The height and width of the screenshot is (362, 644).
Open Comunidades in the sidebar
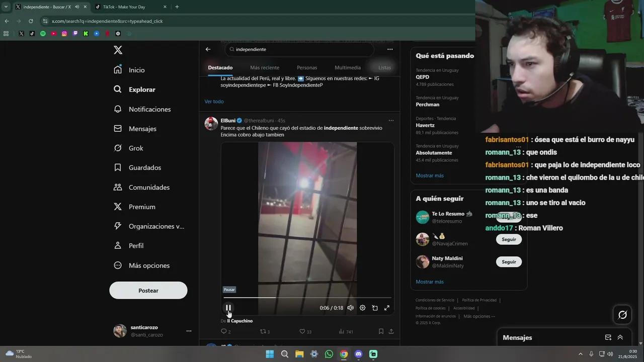coord(142,187)
